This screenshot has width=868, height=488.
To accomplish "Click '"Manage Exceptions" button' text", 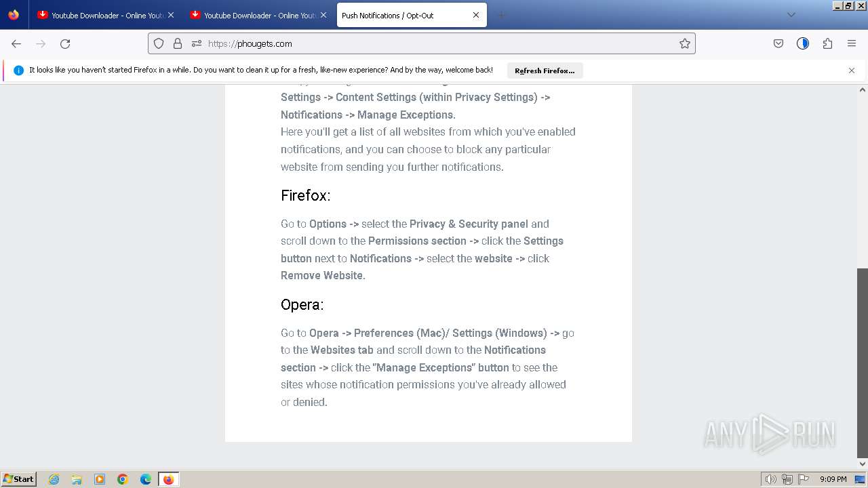I will 441,367.
